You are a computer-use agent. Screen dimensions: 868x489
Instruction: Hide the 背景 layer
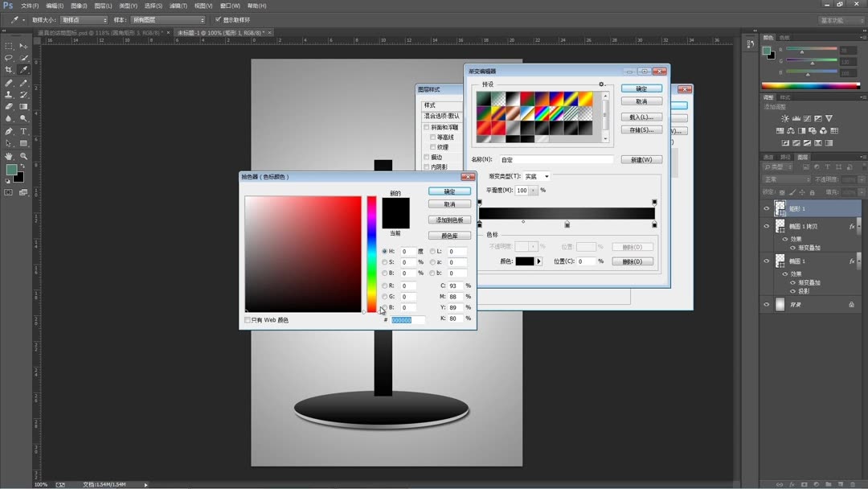[766, 303]
